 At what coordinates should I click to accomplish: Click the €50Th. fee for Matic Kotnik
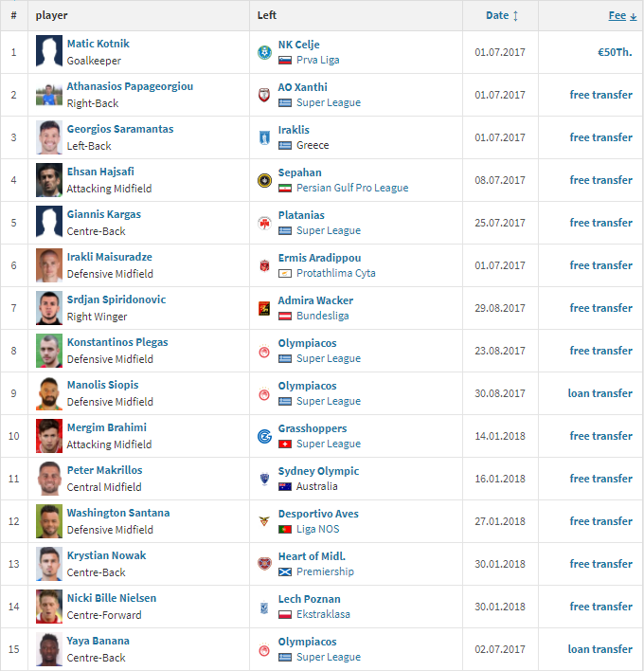click(615, 52)
